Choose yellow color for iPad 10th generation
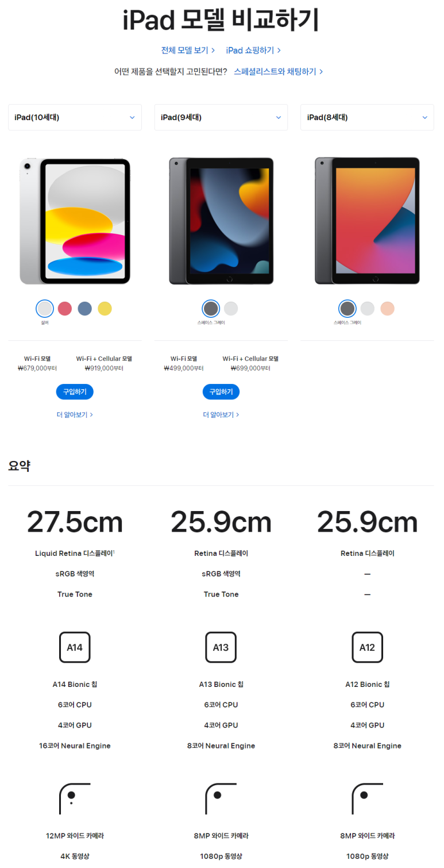 pyautogui.click(x=105, y=309)
